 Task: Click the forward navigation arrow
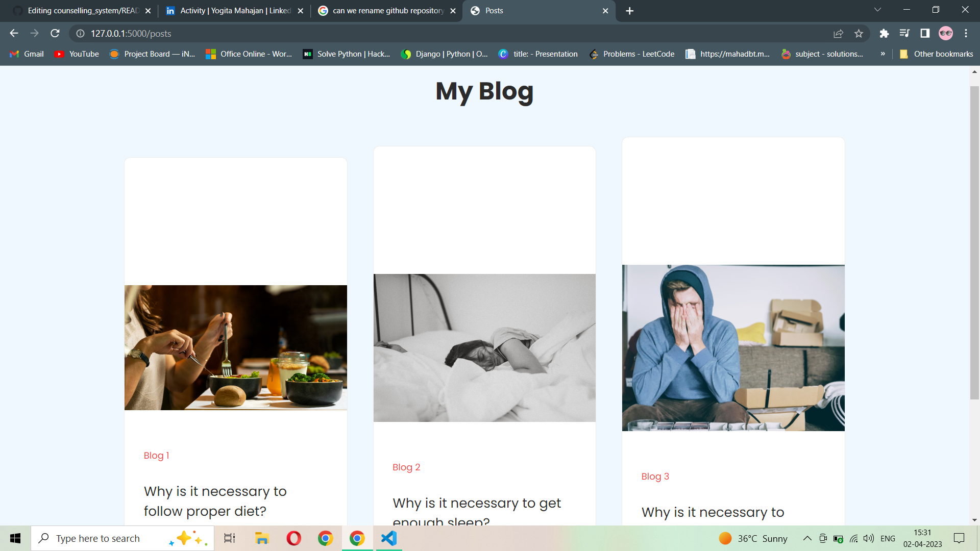click(x=34, y=33)
